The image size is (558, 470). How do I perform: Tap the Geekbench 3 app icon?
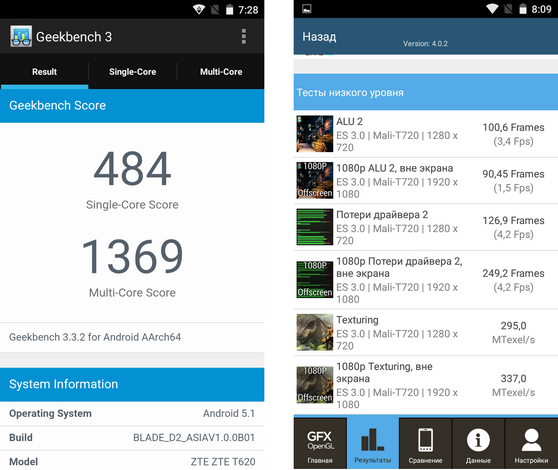[x=21, y=36]
